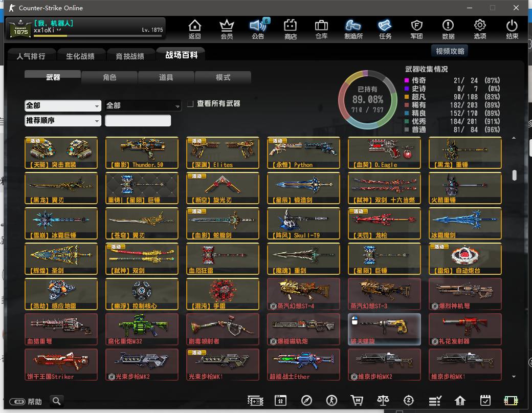Click the calendar check icon
Image resolution: width=532 pixels, height=413 pixels.
(485, 401)
